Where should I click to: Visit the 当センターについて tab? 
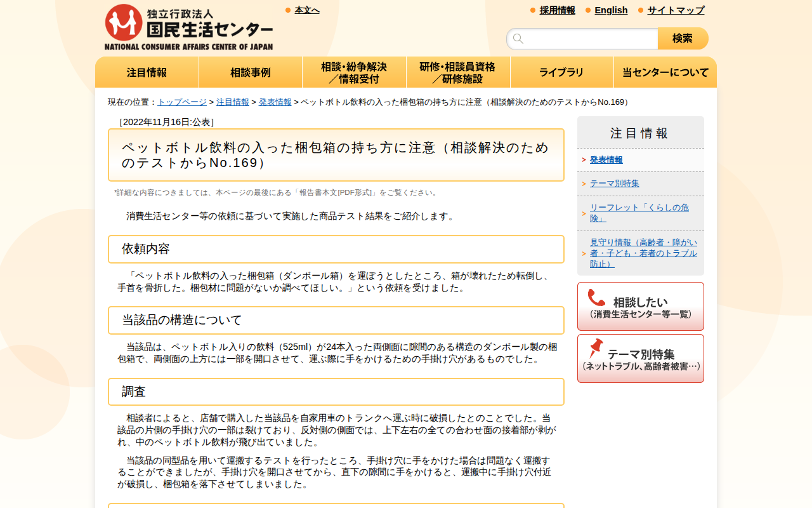665,72
